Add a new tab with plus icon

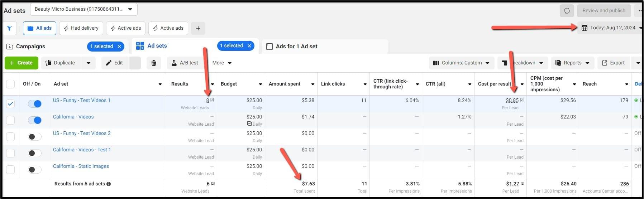[198, 28]
